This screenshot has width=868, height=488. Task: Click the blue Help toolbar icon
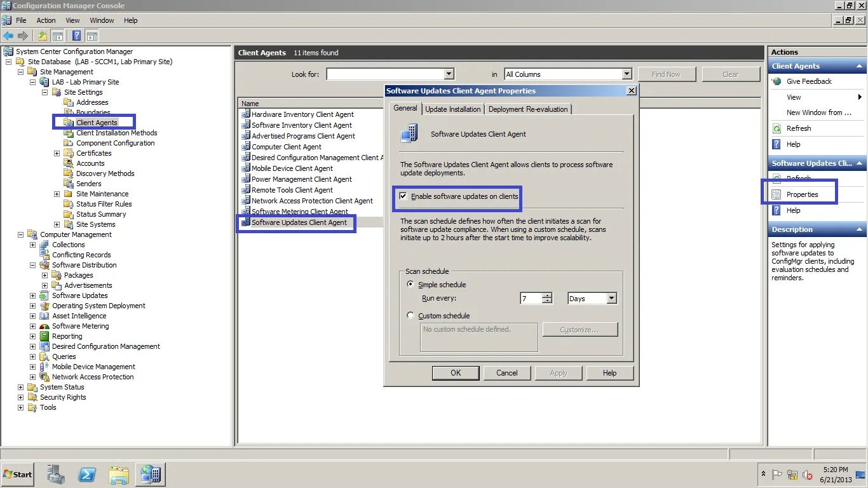(76, 36)
